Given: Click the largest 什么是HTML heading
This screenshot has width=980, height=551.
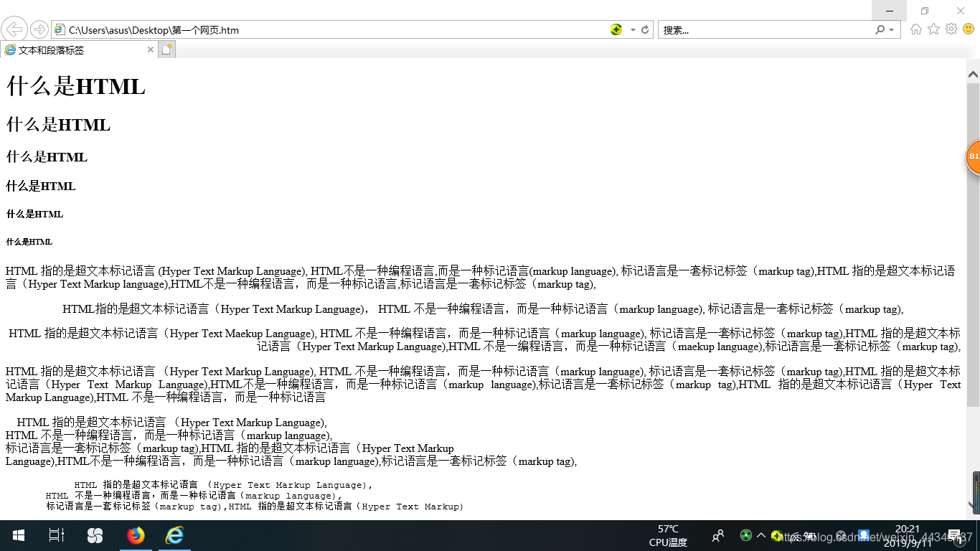Looking at the screenshot, I should pyautogui.click(x=76, y=87).
